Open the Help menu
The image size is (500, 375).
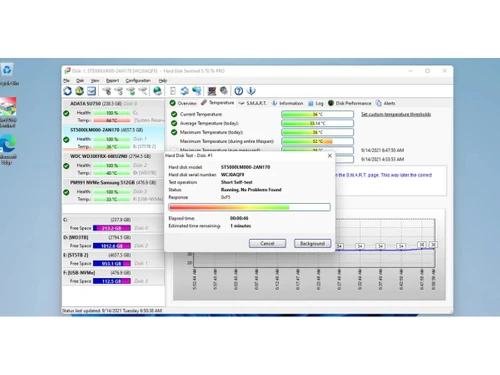(162, 80)
